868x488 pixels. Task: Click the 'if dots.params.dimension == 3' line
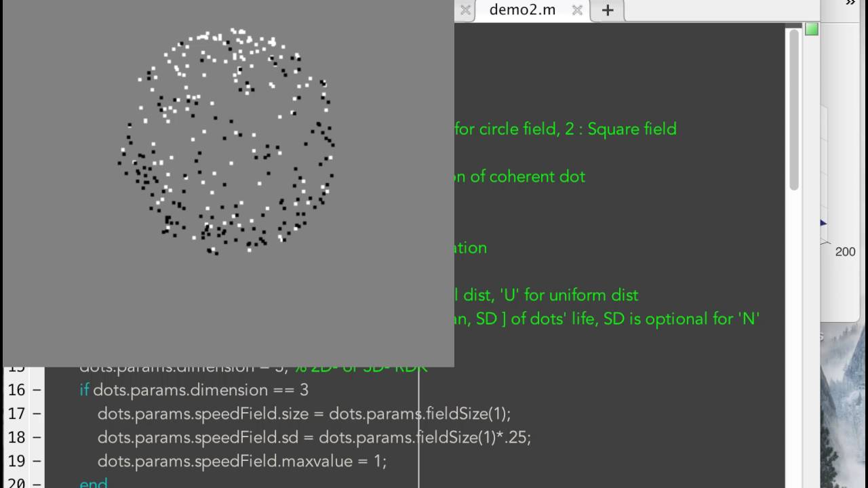194,390
